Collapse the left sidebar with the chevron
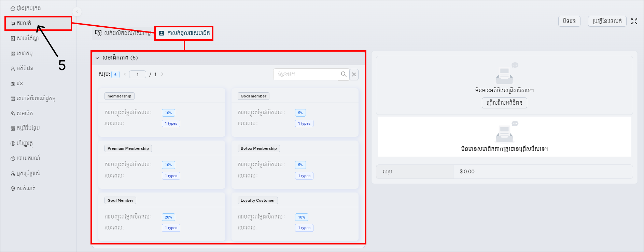The image size is (644, 252). click(77, 12)
